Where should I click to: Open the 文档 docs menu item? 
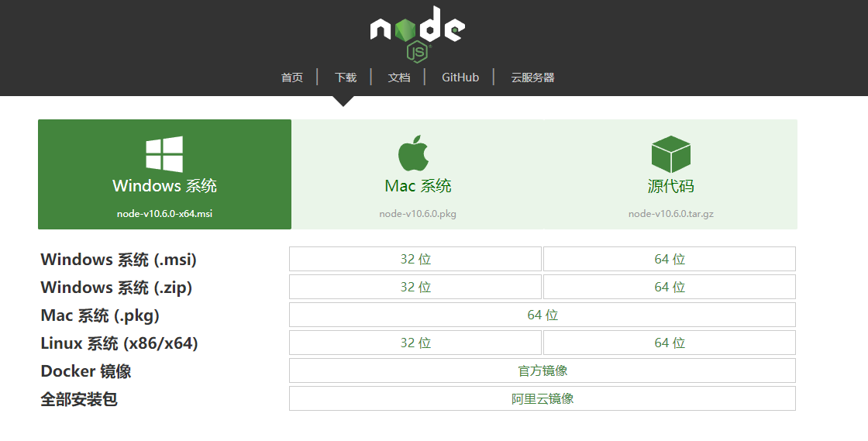click(399, 78)
